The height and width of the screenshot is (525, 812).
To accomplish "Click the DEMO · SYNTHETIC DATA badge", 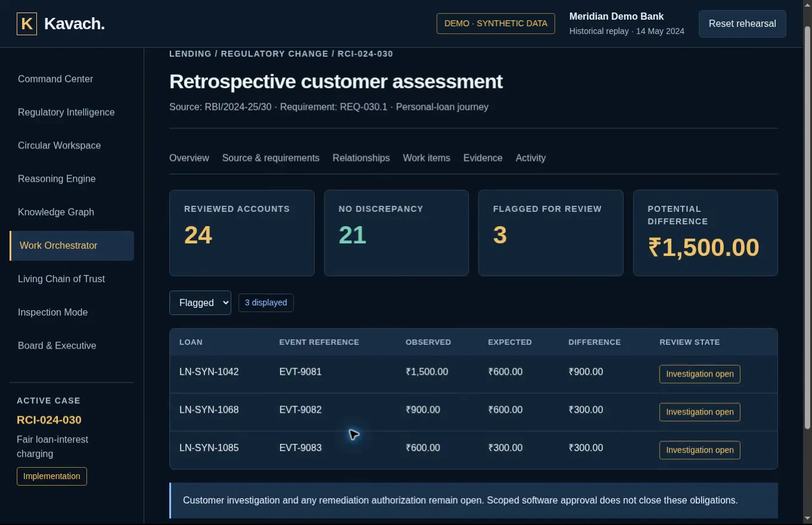I will click(x=496, y=24).
